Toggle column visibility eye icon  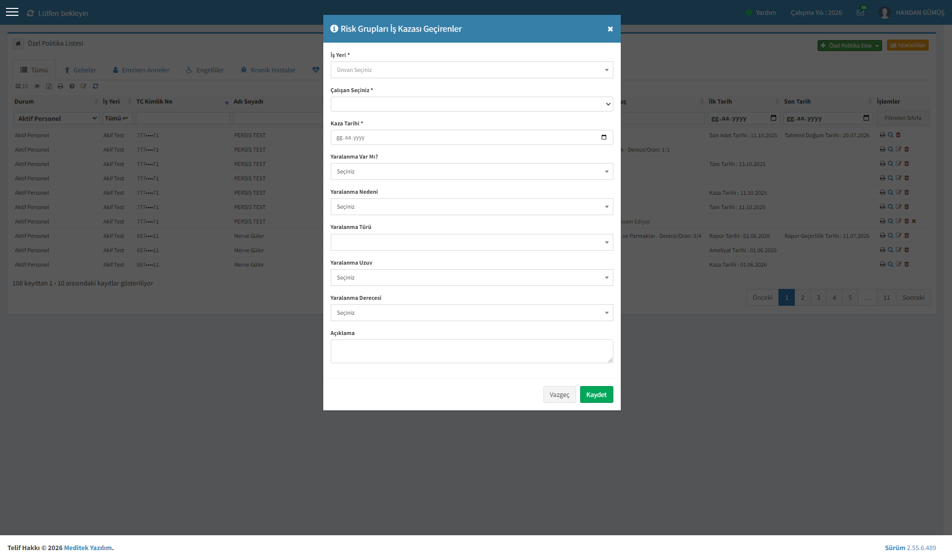click(x=37, y=86)
